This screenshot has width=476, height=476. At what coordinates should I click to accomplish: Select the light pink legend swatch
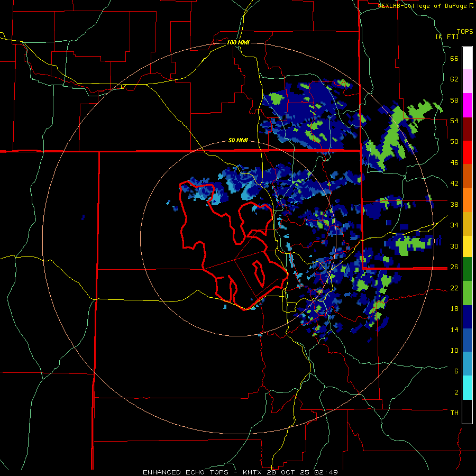click(467, 81)
